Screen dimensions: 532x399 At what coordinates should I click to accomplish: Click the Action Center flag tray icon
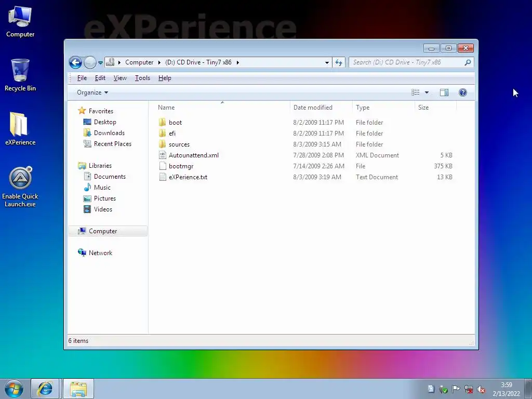click(x=456, y=389)
